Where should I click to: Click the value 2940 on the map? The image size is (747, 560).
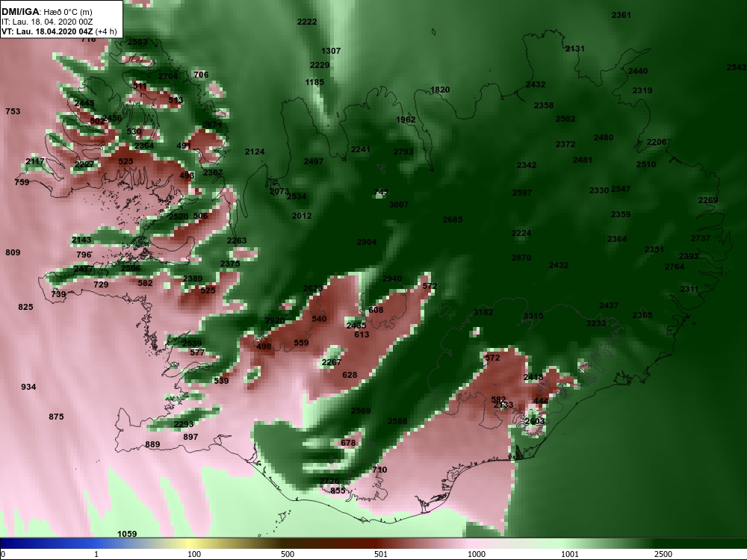click(x=392, y=279)
